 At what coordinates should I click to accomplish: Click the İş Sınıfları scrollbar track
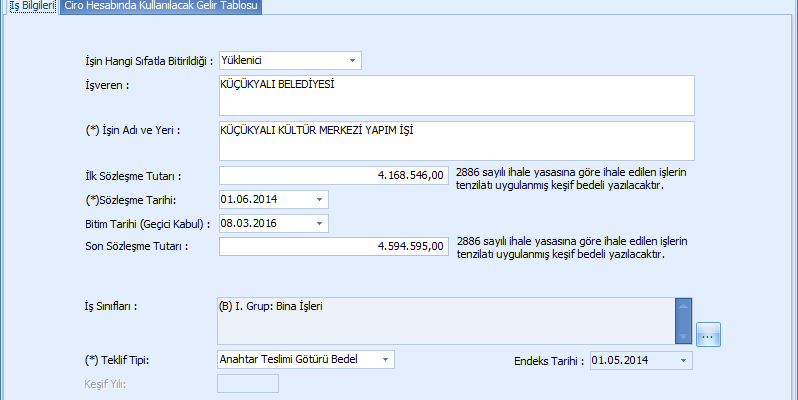click(684, 320)
